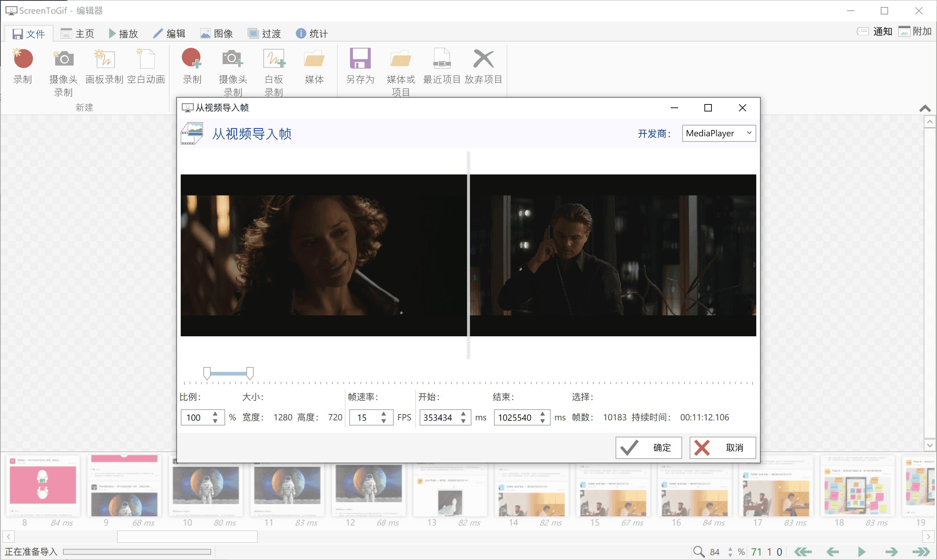
Task: Increase 开始 time with up arrow
Action: [463, 414]
